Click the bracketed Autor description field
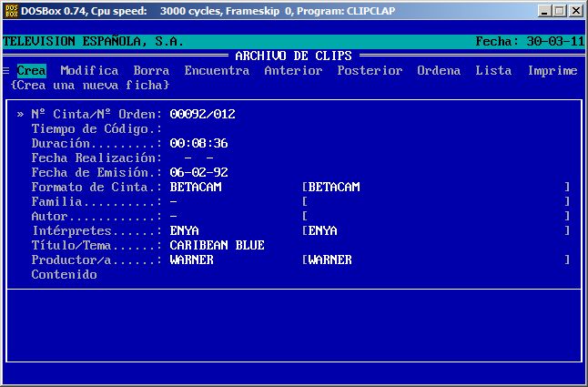588x387 pixels. pos(436,216)
